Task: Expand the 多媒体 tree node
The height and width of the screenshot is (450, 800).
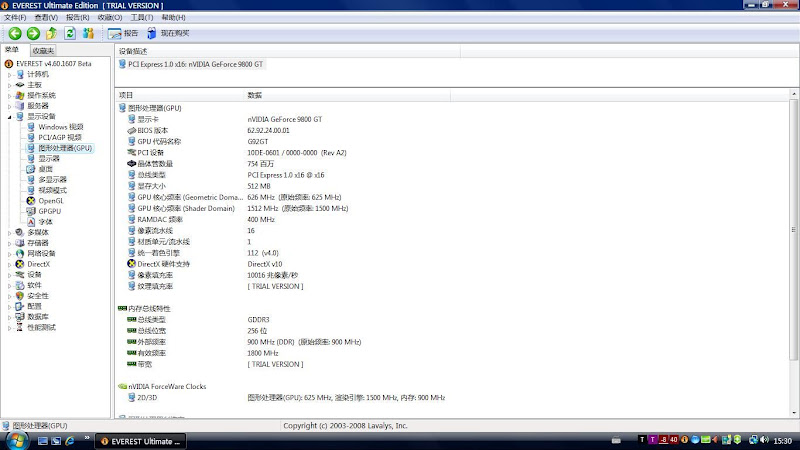Action: (x=9, y=233)
